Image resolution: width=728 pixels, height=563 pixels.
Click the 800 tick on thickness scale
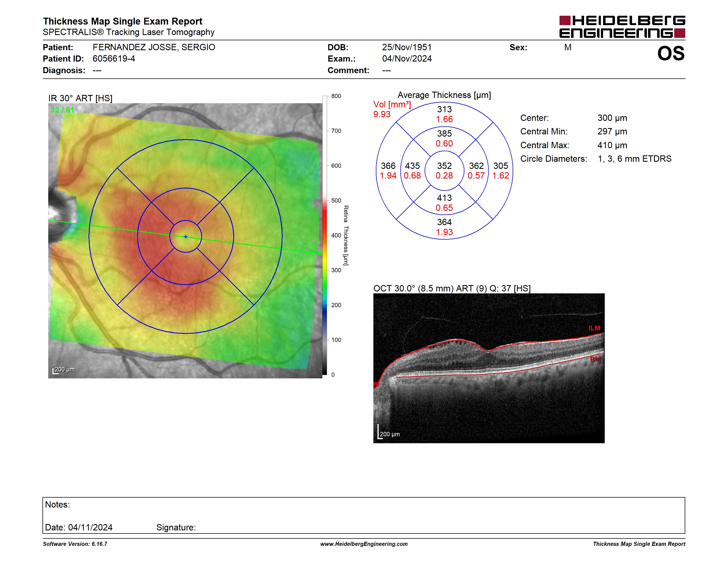click(x=336, y=96)
